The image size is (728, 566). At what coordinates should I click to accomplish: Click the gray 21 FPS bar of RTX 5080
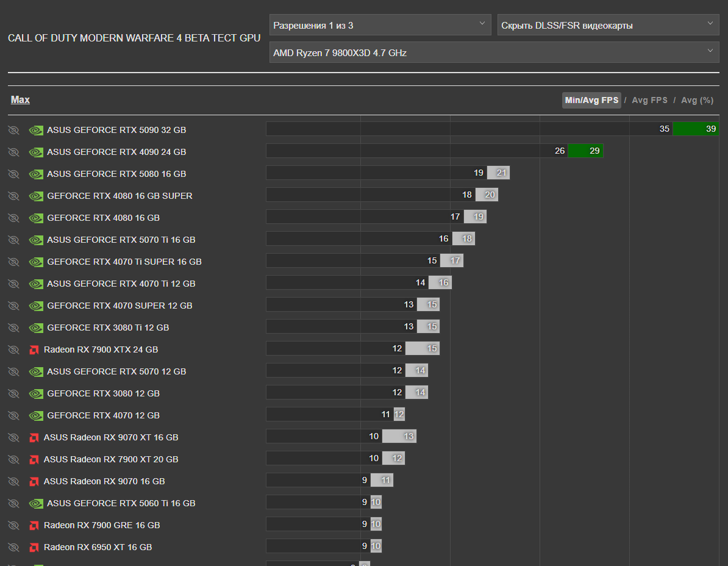coord(498,173)
